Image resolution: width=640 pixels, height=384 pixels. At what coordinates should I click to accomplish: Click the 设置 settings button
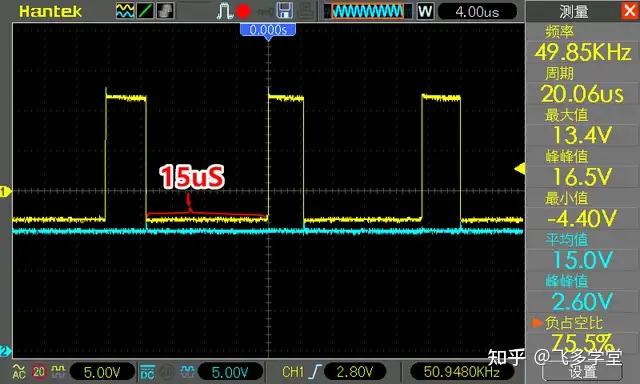point(582,372)
